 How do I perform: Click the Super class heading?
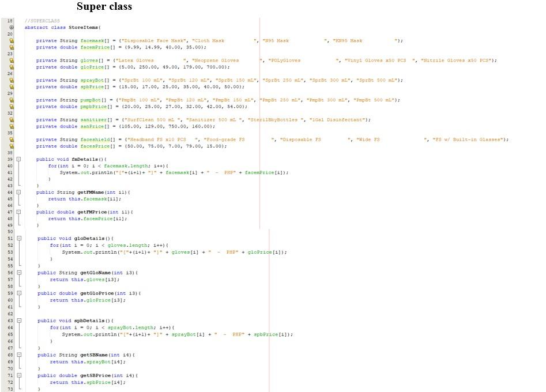tap(104, 6)
